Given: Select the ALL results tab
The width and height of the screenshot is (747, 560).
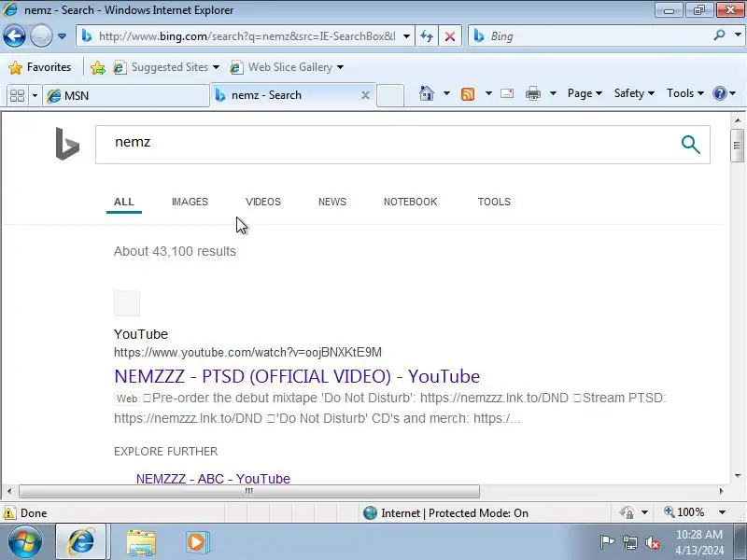Looking at the screenshot, I should point(124,202).
